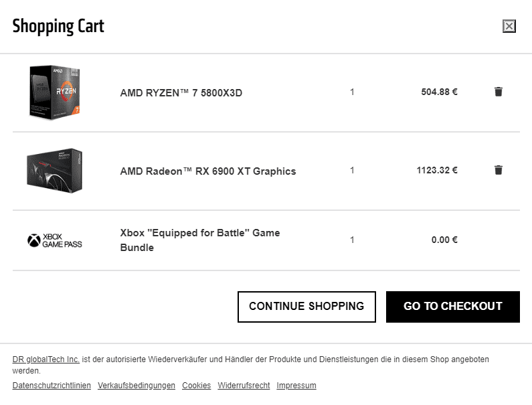Screen dimensions: 532x405
Task: Open Datenschutzrichtlinien link
Action: 52,386
